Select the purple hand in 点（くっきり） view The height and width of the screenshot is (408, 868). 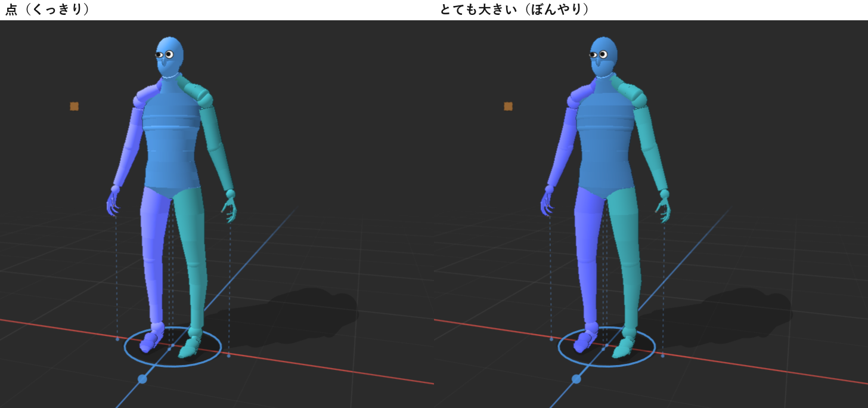click(x=113, y=202)
